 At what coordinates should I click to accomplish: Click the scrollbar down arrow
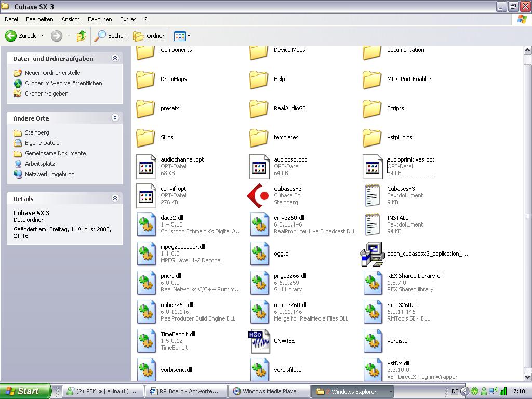click(528, 377)
